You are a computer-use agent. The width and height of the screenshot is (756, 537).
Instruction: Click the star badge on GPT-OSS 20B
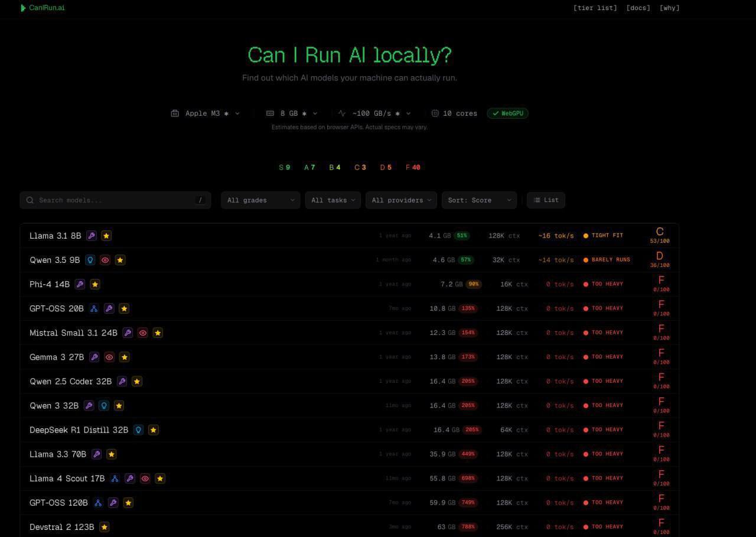124,308
